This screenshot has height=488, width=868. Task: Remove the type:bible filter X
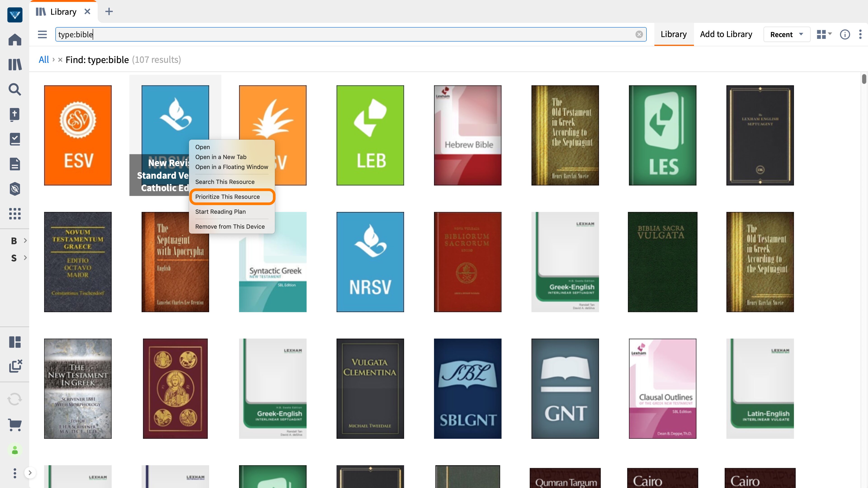pos(60,60)
